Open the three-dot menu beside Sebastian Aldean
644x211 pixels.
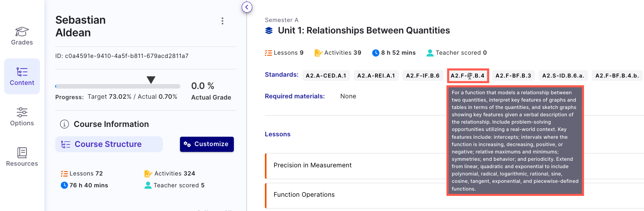click(x=222, y=21)
